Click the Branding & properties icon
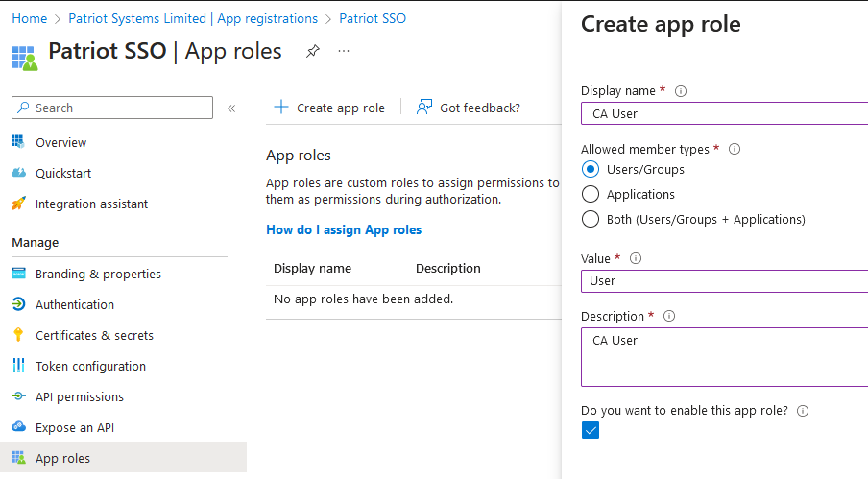The width and height of the screenshot is (868, 479). click(18, 274)
